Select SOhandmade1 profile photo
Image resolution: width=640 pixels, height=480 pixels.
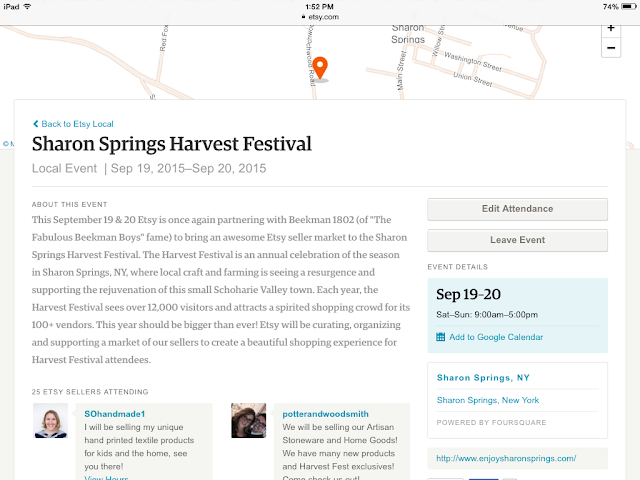(x=51, y=420)
